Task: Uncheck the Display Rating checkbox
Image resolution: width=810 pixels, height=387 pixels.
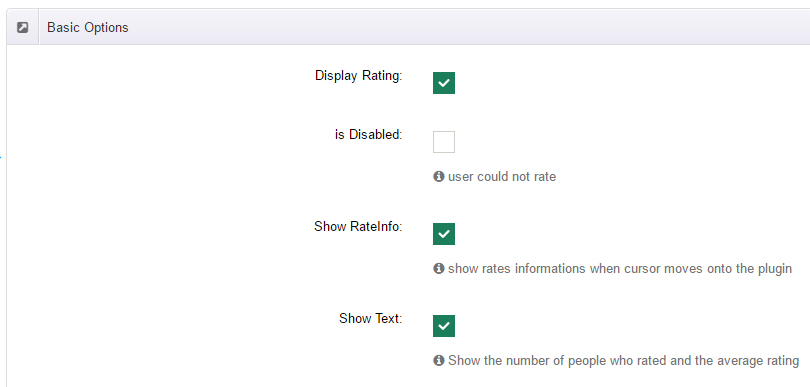Action: (444, 83)
